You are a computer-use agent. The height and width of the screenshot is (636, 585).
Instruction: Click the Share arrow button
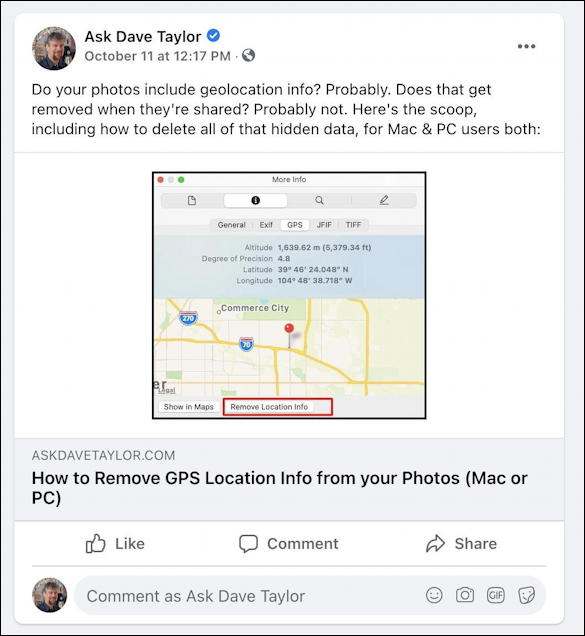point(461,544)
